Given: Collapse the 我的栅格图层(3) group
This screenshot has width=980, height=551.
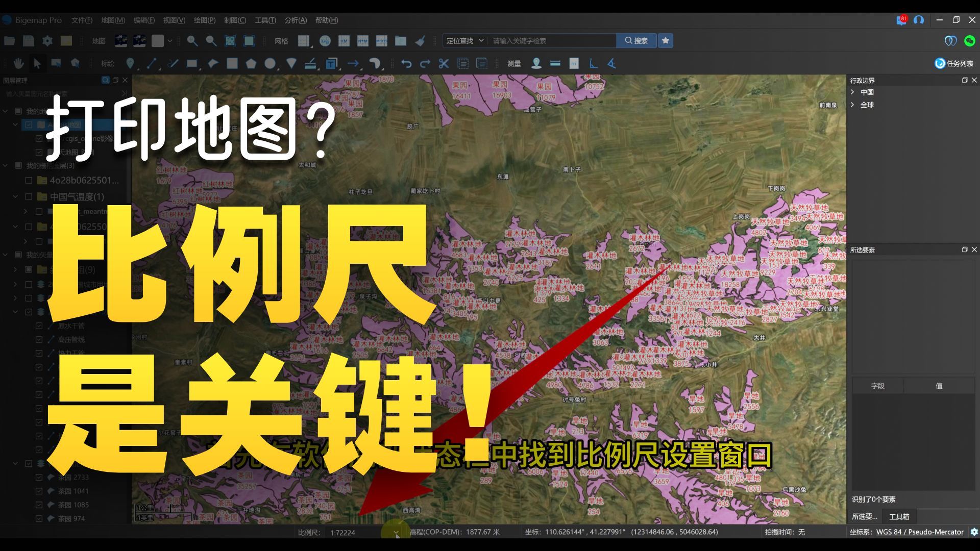Looking at the screenshot, I should 6,165.
